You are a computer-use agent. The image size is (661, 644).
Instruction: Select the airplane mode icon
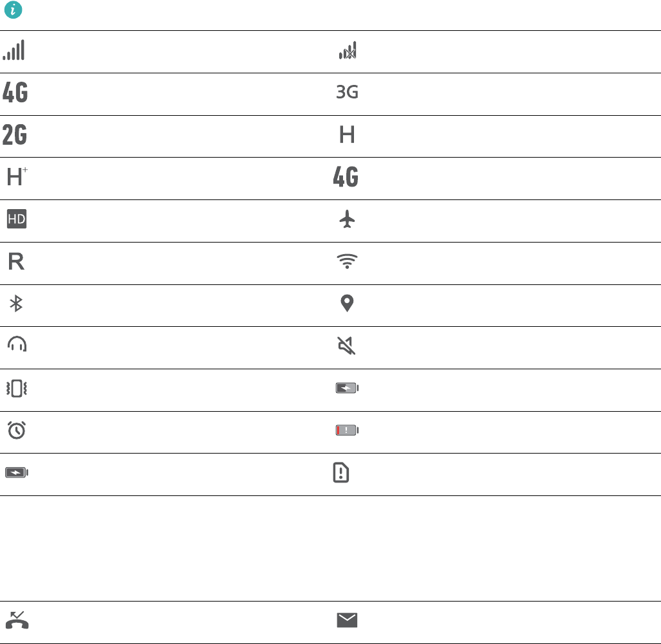click(x=347, y=219)
